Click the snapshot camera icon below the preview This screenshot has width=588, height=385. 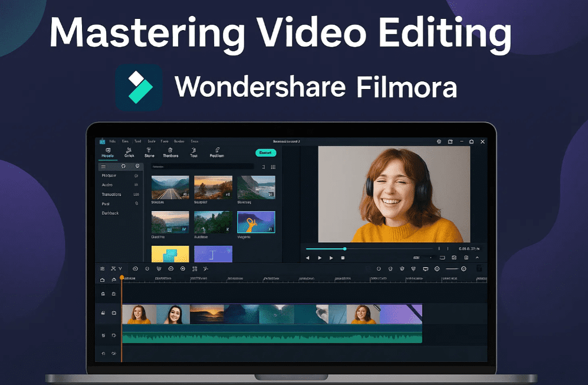point(454,258)
